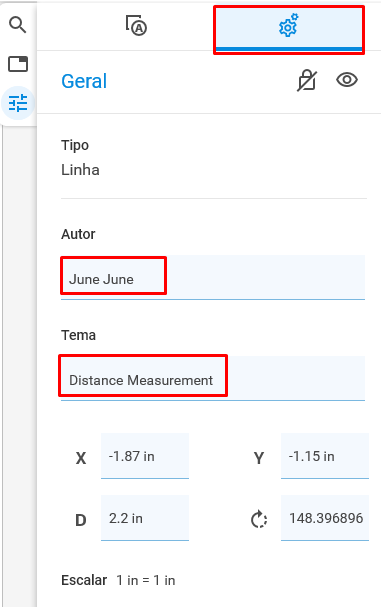
Task: Open the panel layout sidebar icon
Action: coord(18,64)
